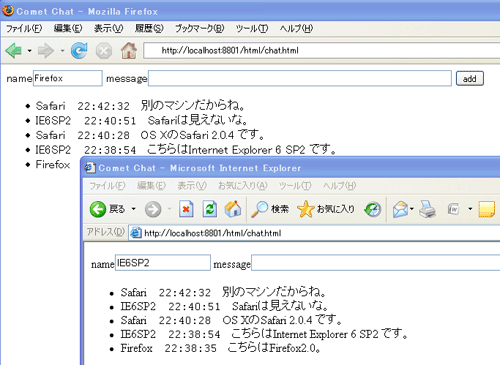Click IE page icon in address bar

point(135,233)
